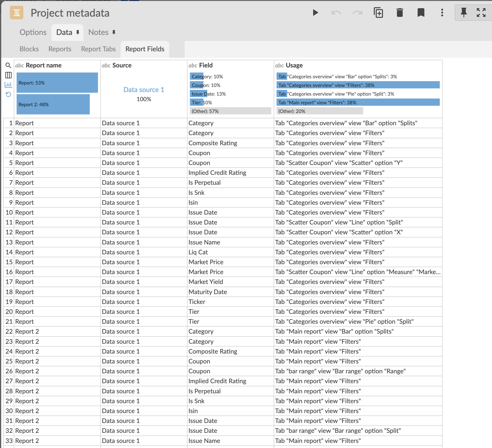The width and height of the screenshot is (492, 448).
Task: Open the three-dot more options menu
Action: pos(442,13)
